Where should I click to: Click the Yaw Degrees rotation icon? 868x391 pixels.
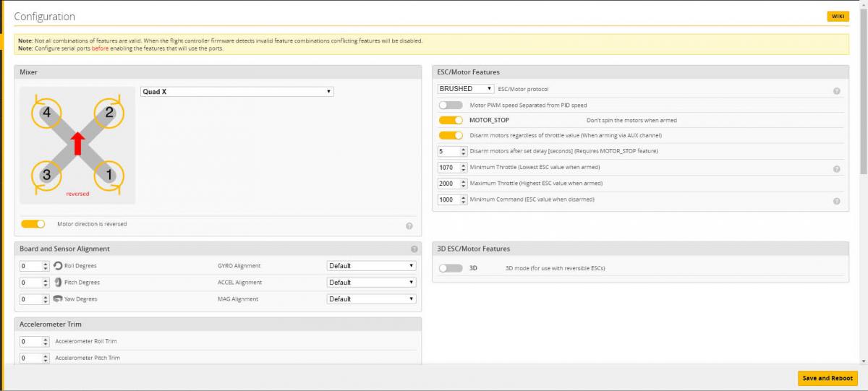(58, 298)
